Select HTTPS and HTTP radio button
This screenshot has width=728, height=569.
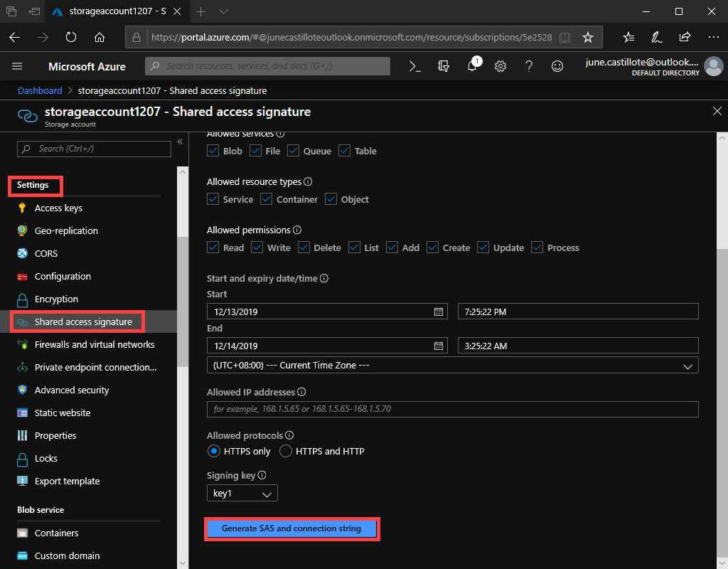pos(286,451)
